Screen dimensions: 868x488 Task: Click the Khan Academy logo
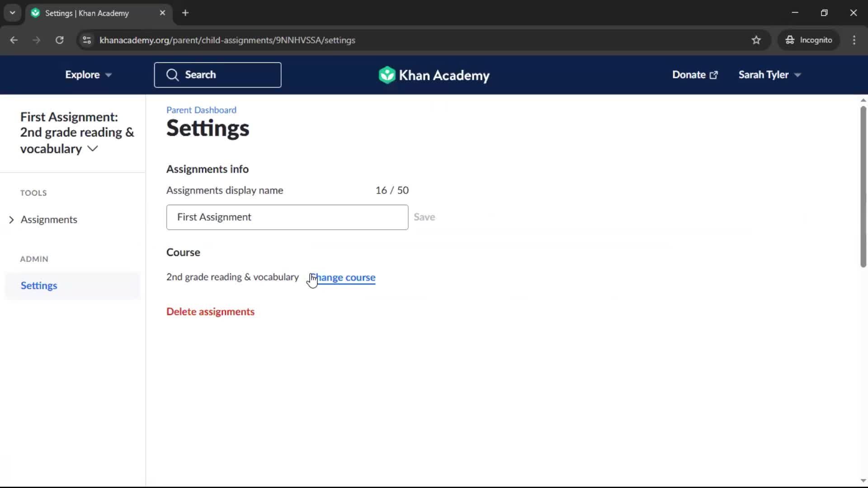(434, 75)
